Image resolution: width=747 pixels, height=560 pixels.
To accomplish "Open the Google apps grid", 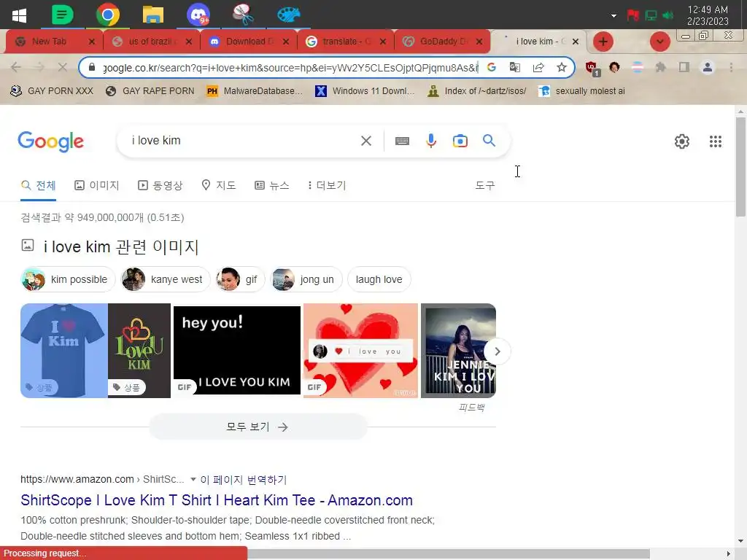I will pos(715,141).
